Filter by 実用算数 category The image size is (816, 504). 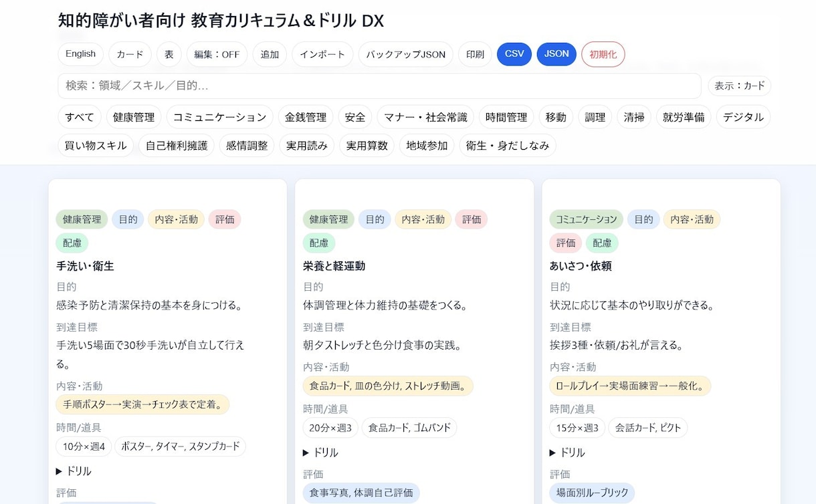point(367,146)
